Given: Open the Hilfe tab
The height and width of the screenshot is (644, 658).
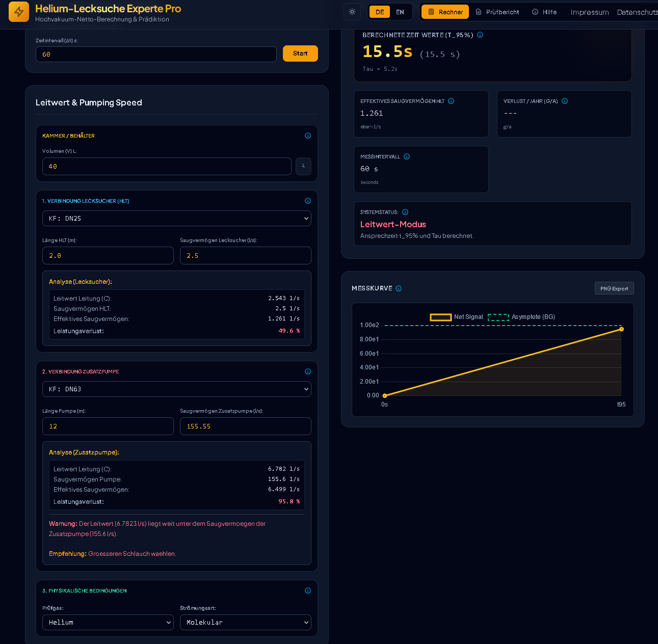Looking at the screenshot, I should (x=544, y=12).
